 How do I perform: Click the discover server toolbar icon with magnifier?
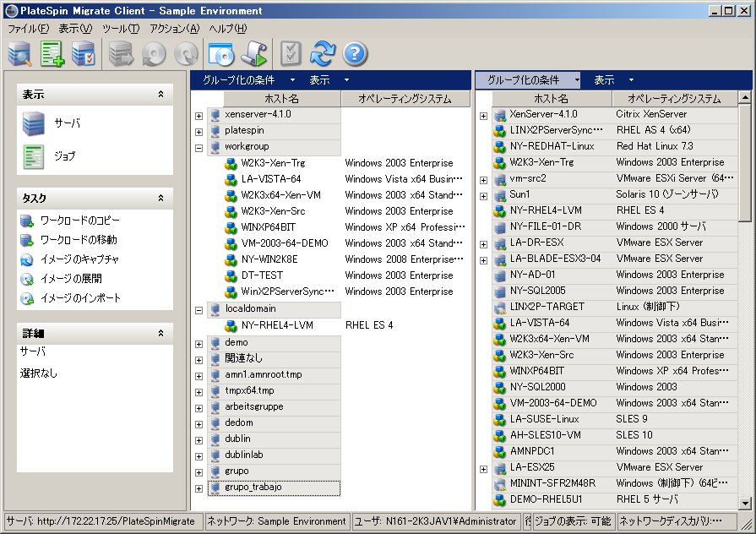click(20, 54)
